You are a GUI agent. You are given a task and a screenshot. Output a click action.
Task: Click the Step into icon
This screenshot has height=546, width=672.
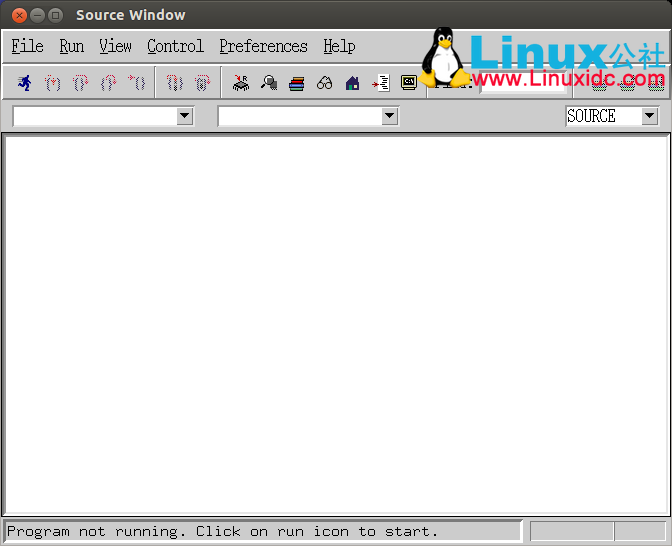tap(53, 82)
